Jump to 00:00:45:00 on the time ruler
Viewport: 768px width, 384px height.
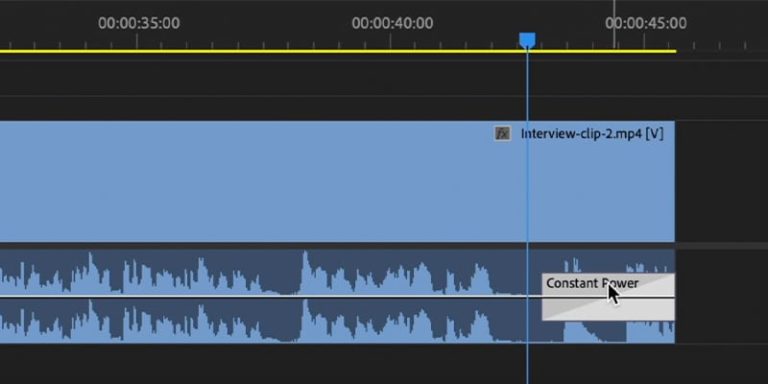pyautogui.click(x=646, y=23)
